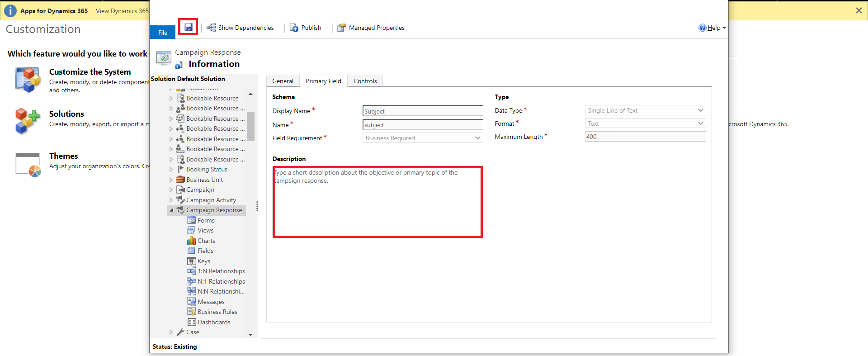Click the Dashboards icon in tree

(192, 322)
